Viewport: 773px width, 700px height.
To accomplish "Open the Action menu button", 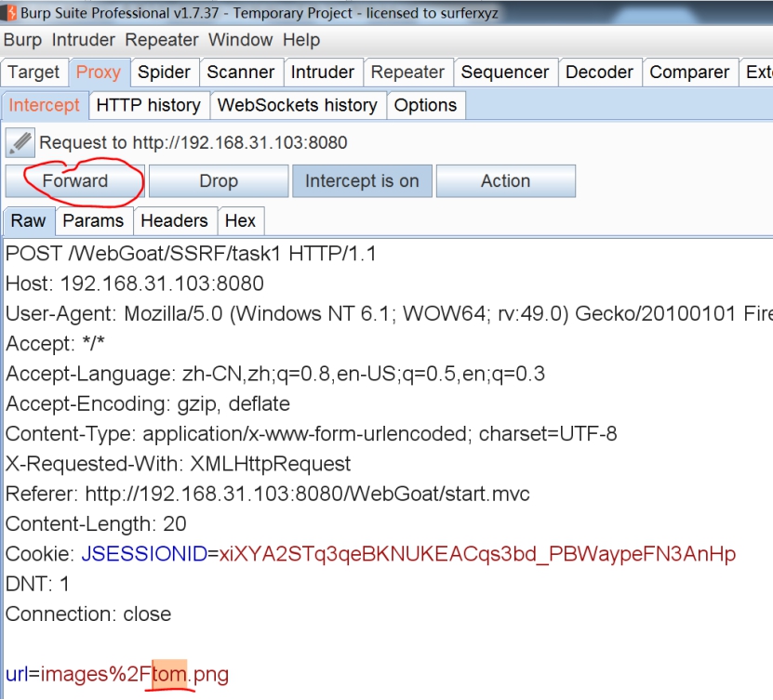I will click(x=506, y=181).
